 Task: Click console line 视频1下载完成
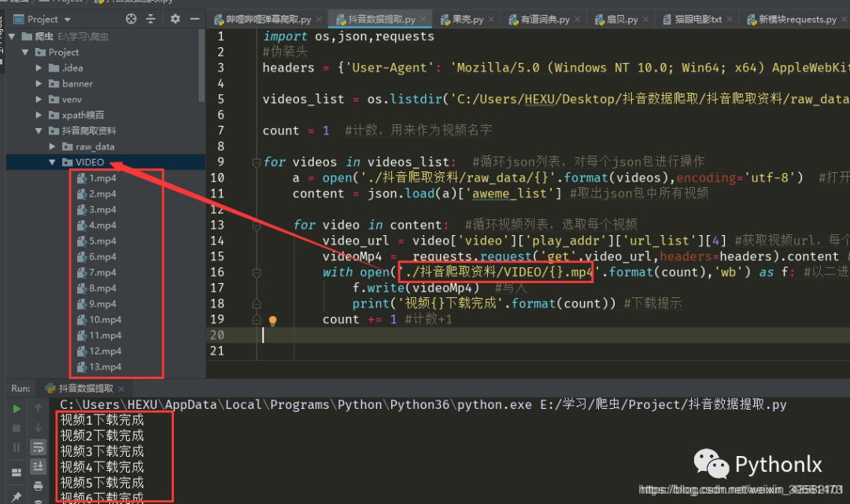(102, 420)
